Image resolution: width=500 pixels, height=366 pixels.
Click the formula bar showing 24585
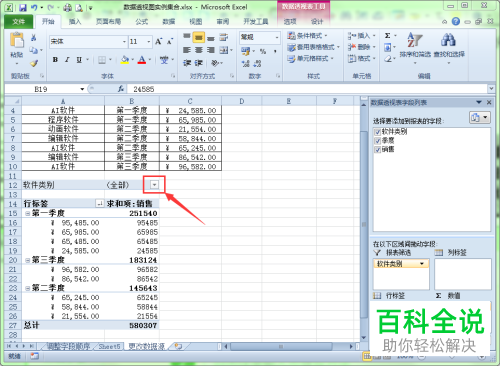click(x=308, y=89)
